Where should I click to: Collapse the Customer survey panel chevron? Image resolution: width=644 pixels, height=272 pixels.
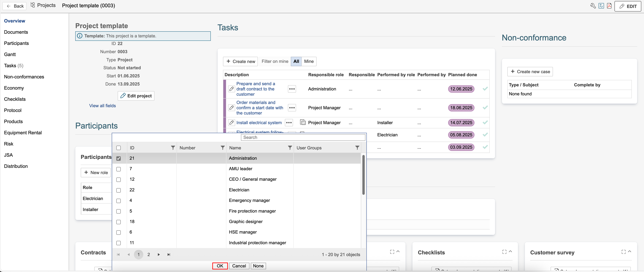(x=629, y=252)
